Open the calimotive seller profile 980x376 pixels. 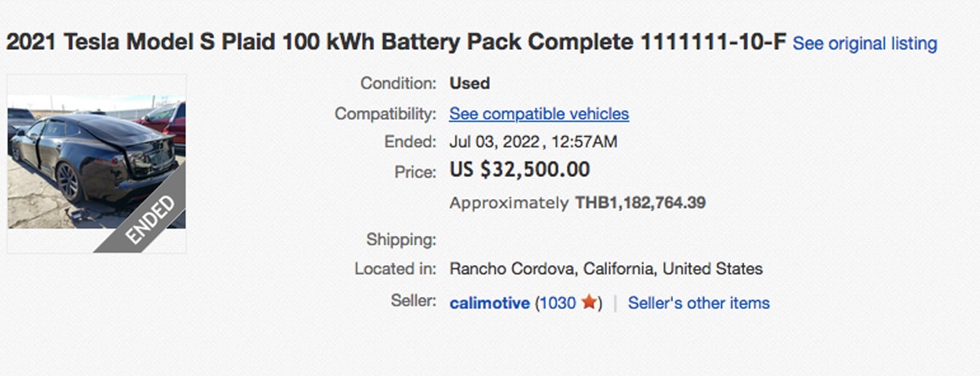coord(489,303)
